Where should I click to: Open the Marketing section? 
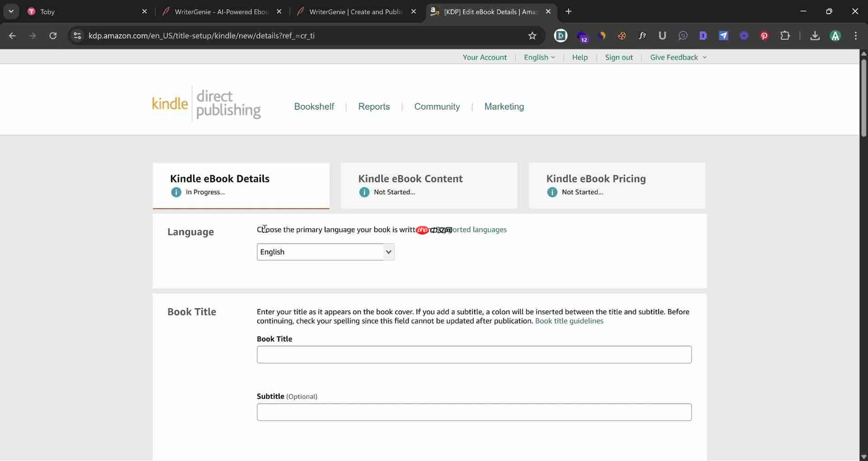pos(504,107)
